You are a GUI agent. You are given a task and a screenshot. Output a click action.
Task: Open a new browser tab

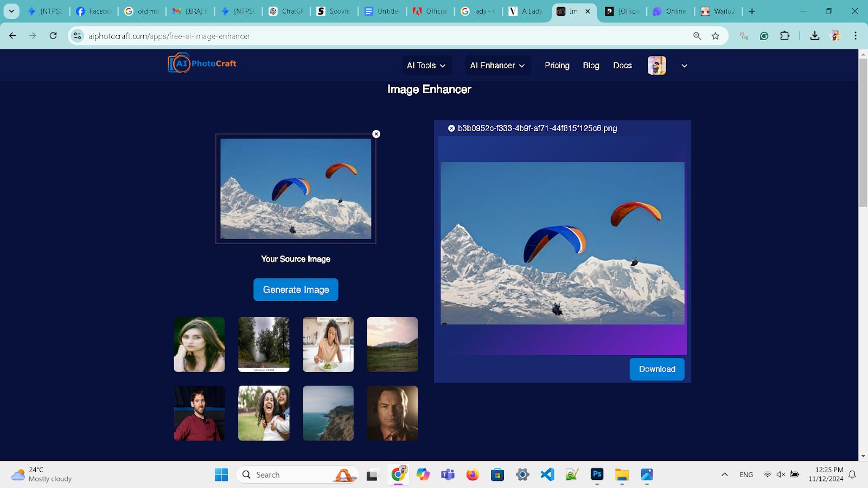[x=752, y=11]
